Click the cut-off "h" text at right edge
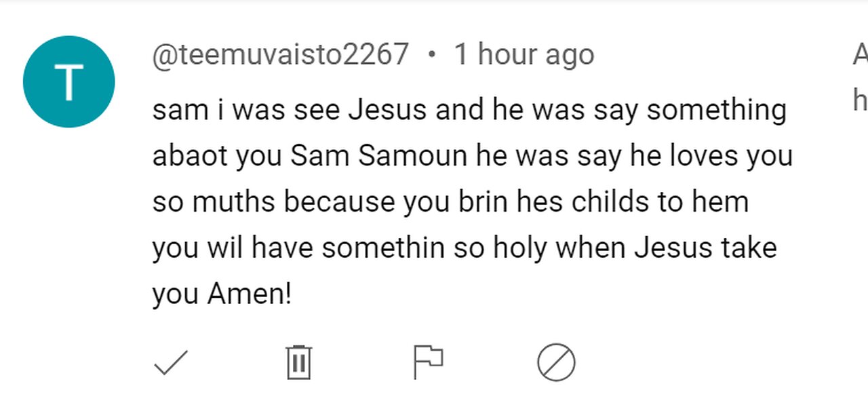 [860, 100]
